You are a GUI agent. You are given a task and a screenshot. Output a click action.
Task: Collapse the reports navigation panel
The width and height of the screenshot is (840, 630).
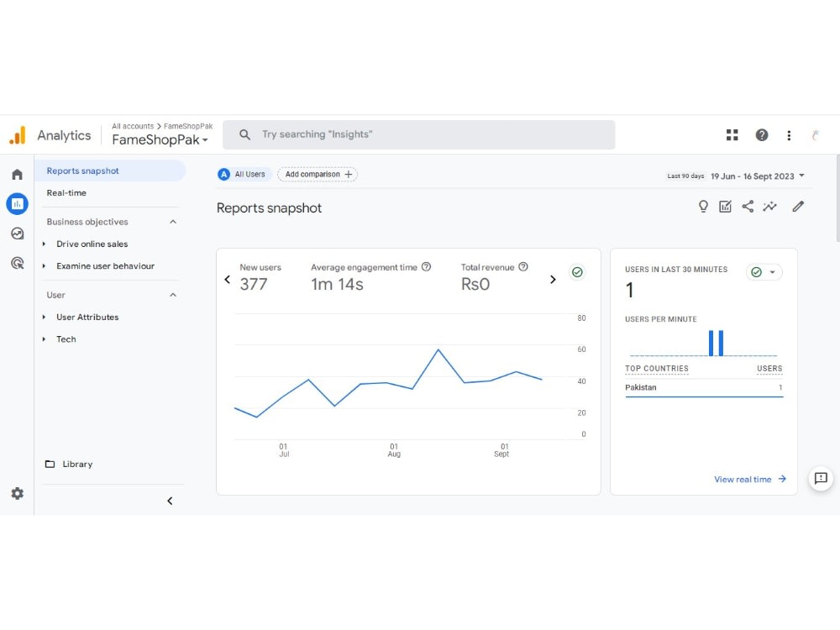point(170,501)
